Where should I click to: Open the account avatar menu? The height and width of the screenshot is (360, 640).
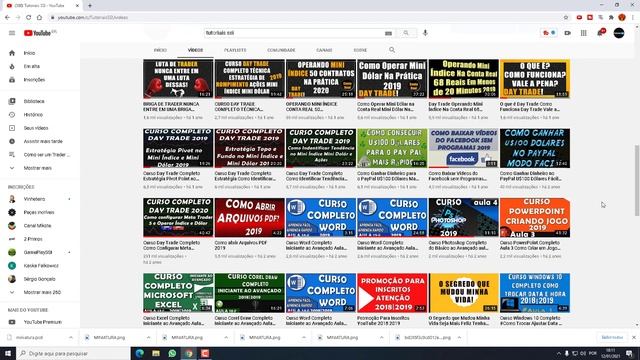tap(619, 33)
